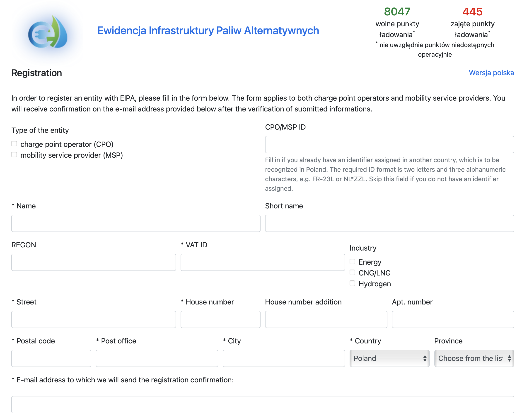Select the Short name input box
Viewport: 522px width, 420px height.
point(389,223)
